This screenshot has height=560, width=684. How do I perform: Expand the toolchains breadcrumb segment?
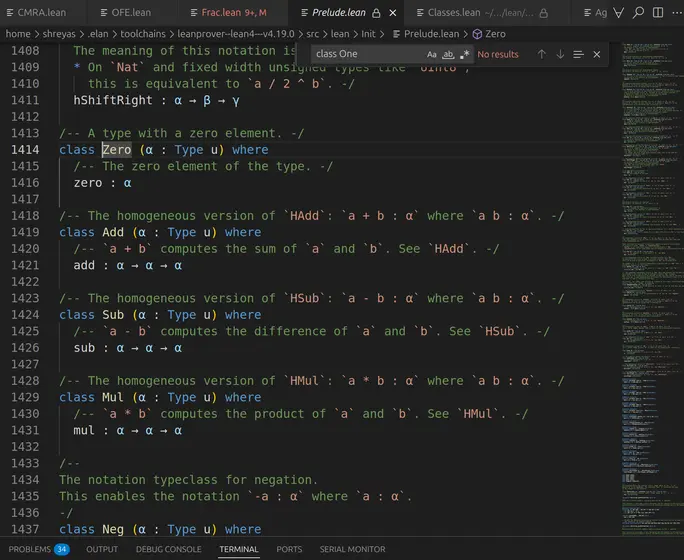[x=145, y=33]
